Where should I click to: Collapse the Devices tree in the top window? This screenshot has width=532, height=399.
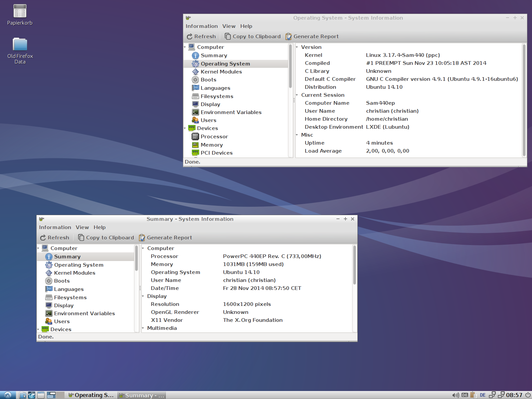pyautogui.click(x=185, y=128)
